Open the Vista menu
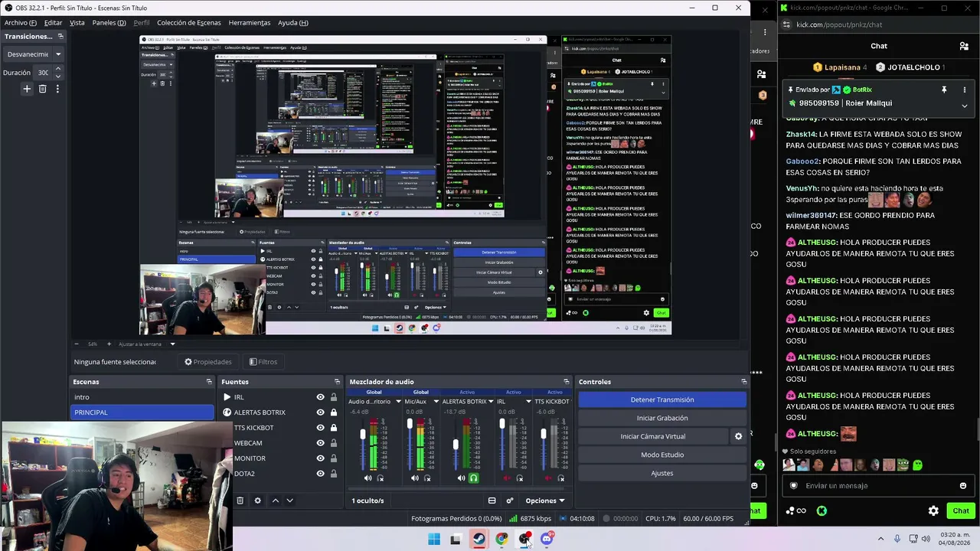This screenshot has height=551, width=980. pos(77,23)
